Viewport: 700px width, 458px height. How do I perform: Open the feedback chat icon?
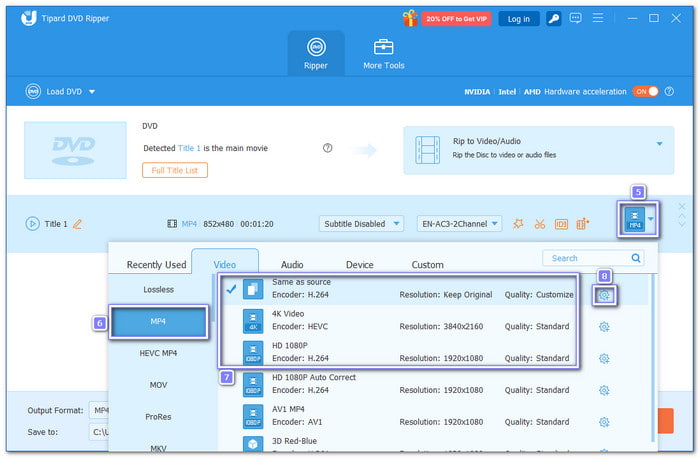(575, 18)
